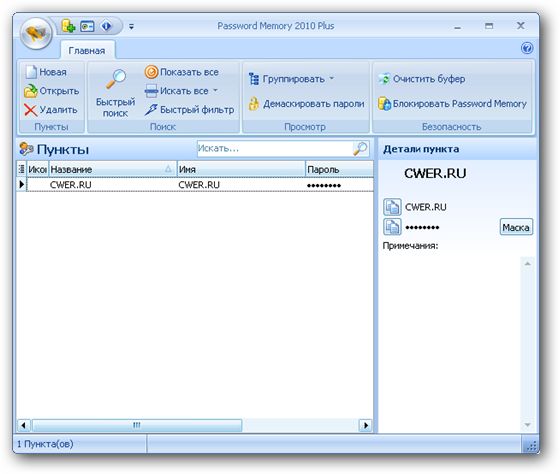Click the add new item quick-access icon
Viewport: 560px width, 474px height.
(x=69, y=26)
